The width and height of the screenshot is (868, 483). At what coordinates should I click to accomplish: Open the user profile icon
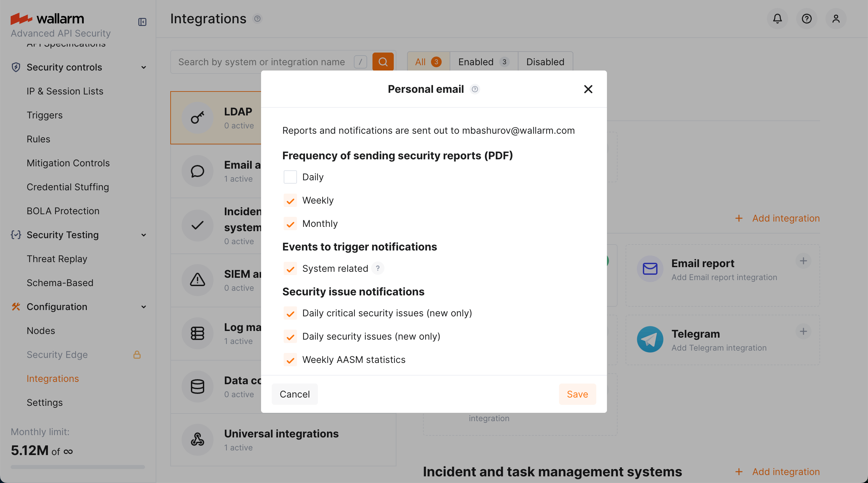pyautogui.click(x=836, y=19)
